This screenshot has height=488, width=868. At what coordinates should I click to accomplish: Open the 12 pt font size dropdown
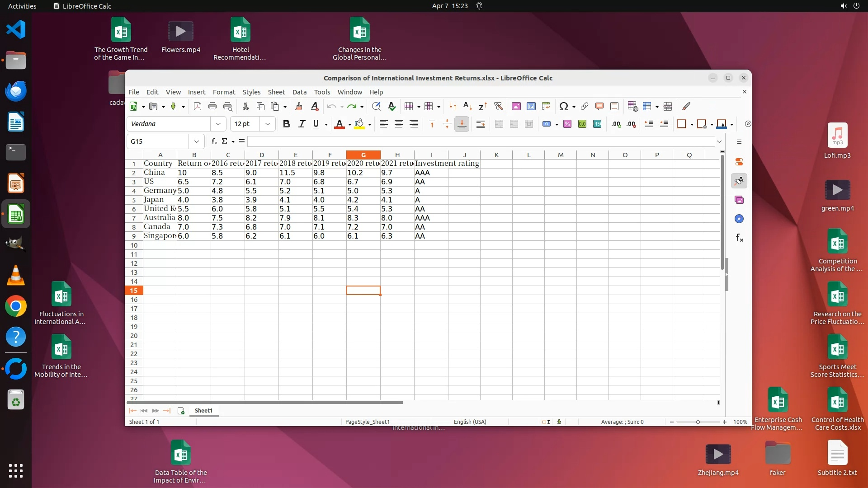268,124
